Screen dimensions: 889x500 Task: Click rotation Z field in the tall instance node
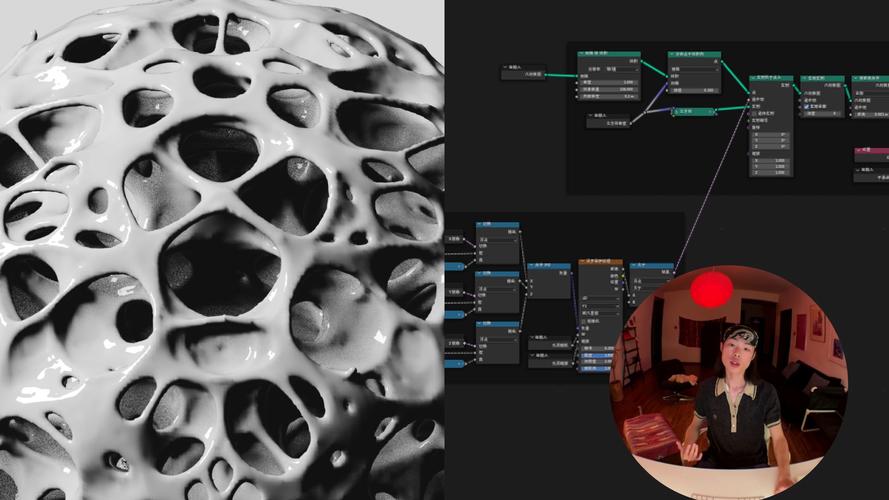pyautogui.click(x=771, y=147)
